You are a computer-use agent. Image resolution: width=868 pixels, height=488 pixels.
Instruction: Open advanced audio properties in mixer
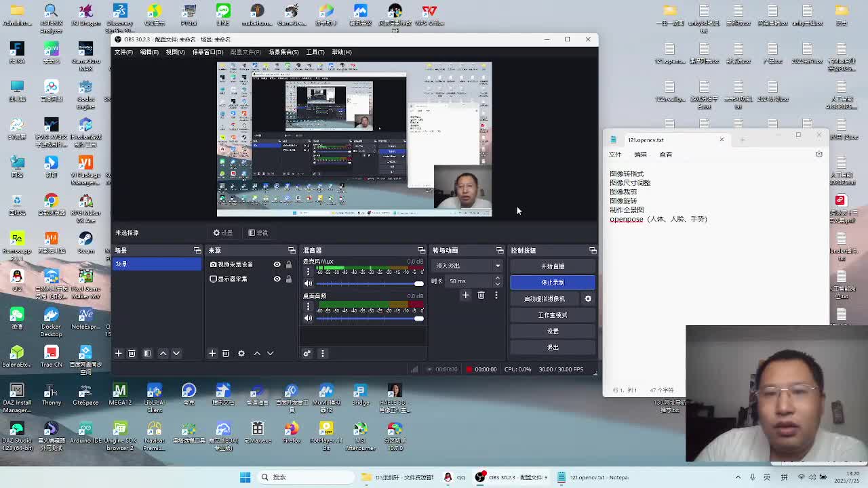307,353
